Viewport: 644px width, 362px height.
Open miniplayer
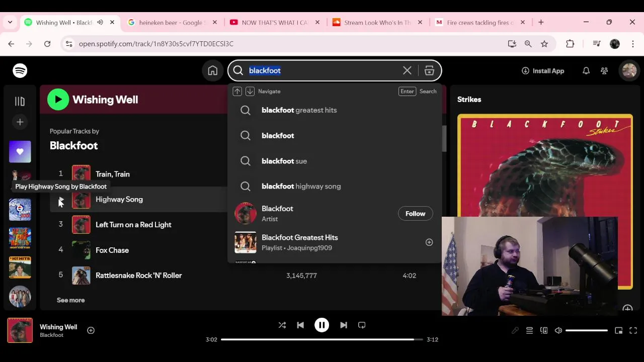tap(619, 330)
